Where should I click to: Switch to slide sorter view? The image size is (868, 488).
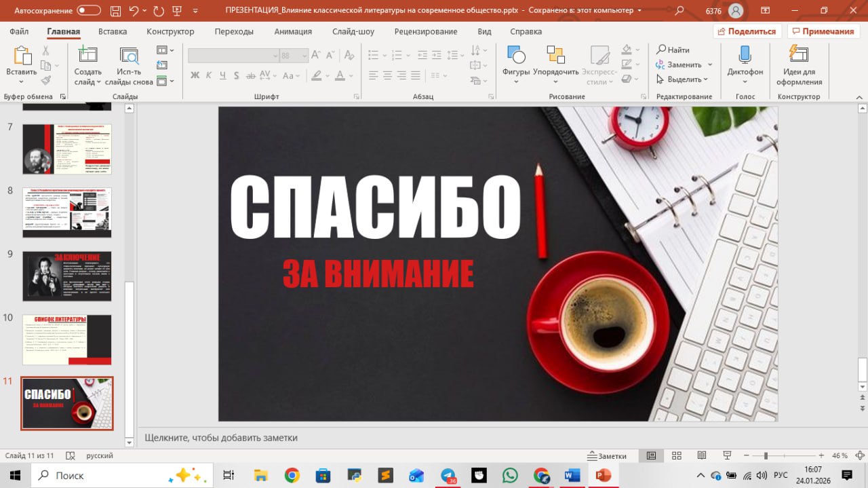[x=676, y=455]
